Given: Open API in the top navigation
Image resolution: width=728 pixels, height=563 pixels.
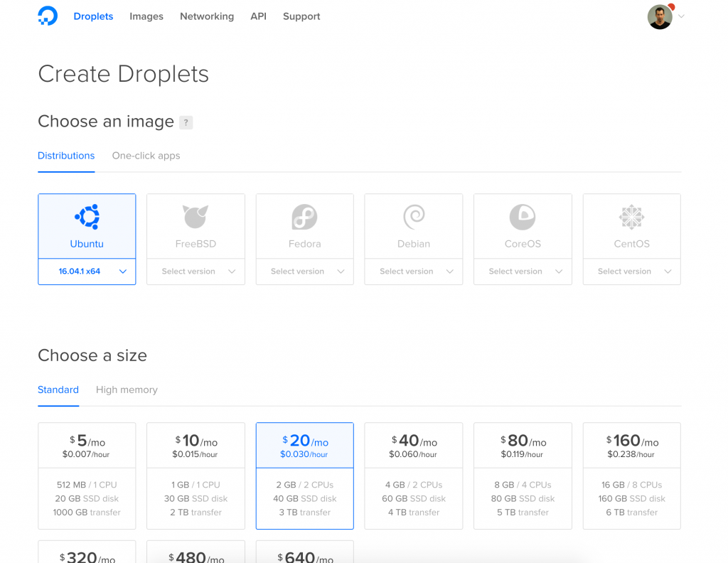Looking at the screenshot, I should (x=259, y=16).
